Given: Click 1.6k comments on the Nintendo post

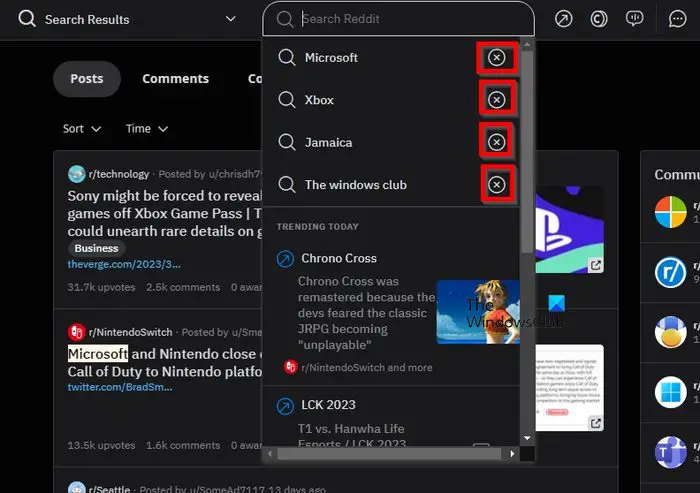Looking at the screenshot, I should click(x=183, y=445).
